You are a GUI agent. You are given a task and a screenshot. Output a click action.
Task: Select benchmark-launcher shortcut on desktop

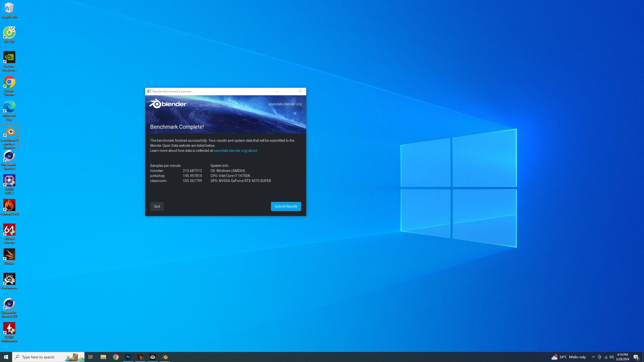9,137
